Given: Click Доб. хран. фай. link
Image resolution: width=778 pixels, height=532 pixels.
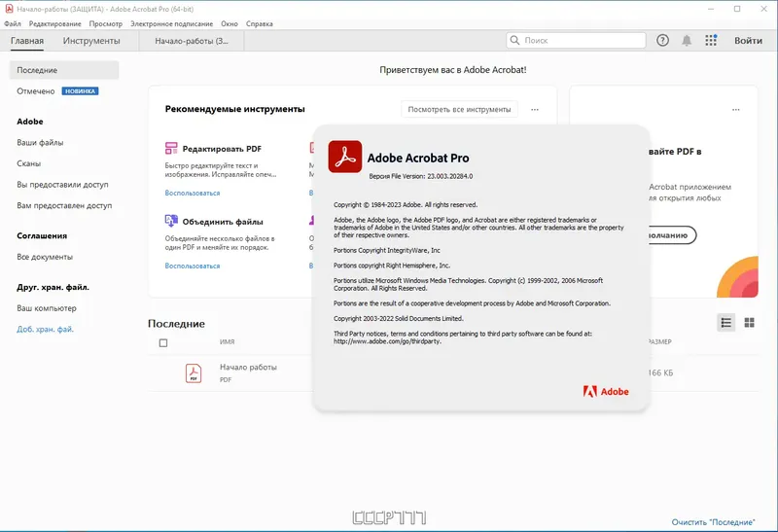Looking at the screenshot, I should click(x=45, y=329).
